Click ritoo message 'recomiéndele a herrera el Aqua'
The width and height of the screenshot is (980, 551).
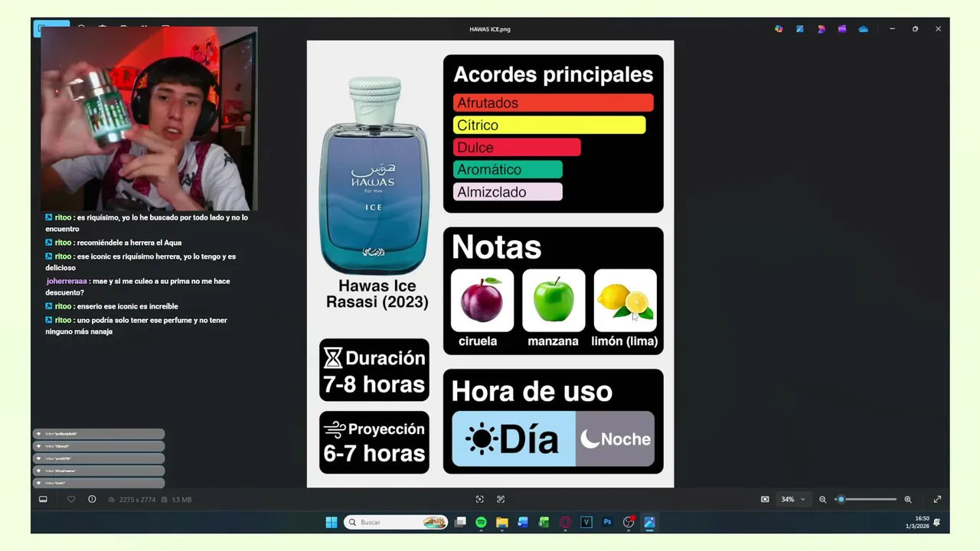[x=113, y=243]
